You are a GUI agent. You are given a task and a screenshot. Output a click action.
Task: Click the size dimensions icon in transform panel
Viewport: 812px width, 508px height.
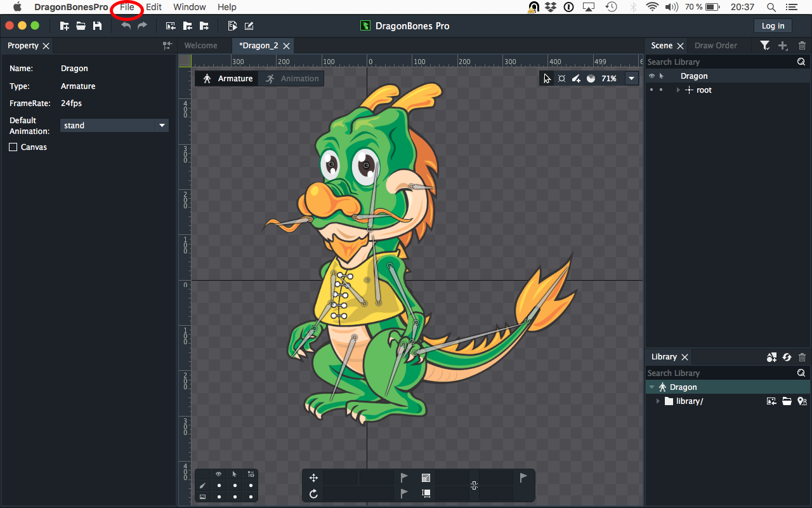(x=426, y=493)
